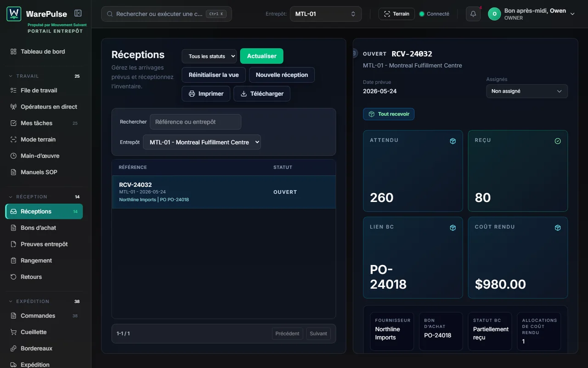Click the Partiellement reçu status value
Screen dimensions: 588x368
491,333
